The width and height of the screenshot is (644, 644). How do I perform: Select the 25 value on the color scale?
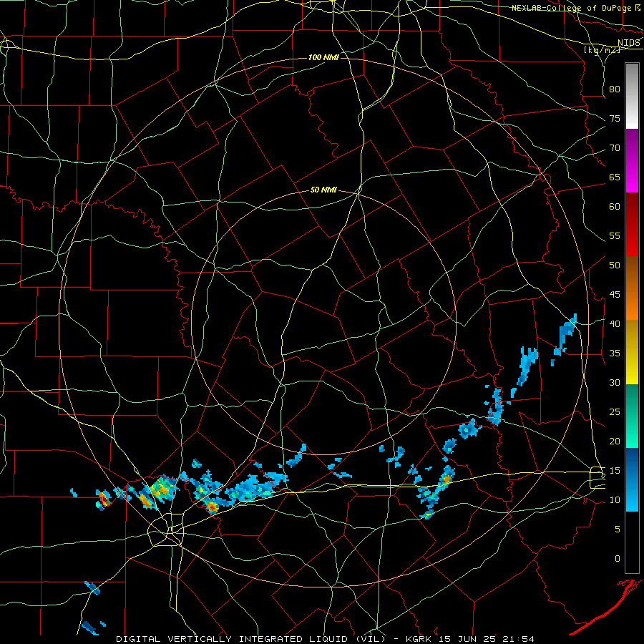click(x=615, y=412)
